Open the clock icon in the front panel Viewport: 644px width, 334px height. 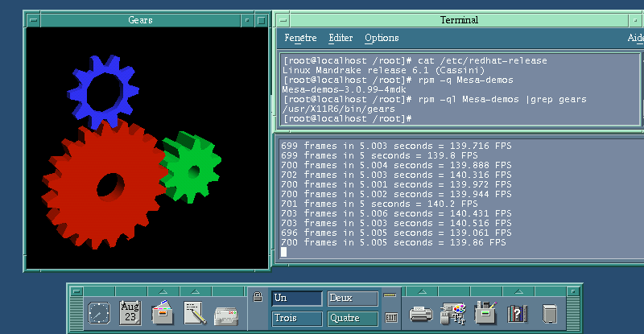99,313
